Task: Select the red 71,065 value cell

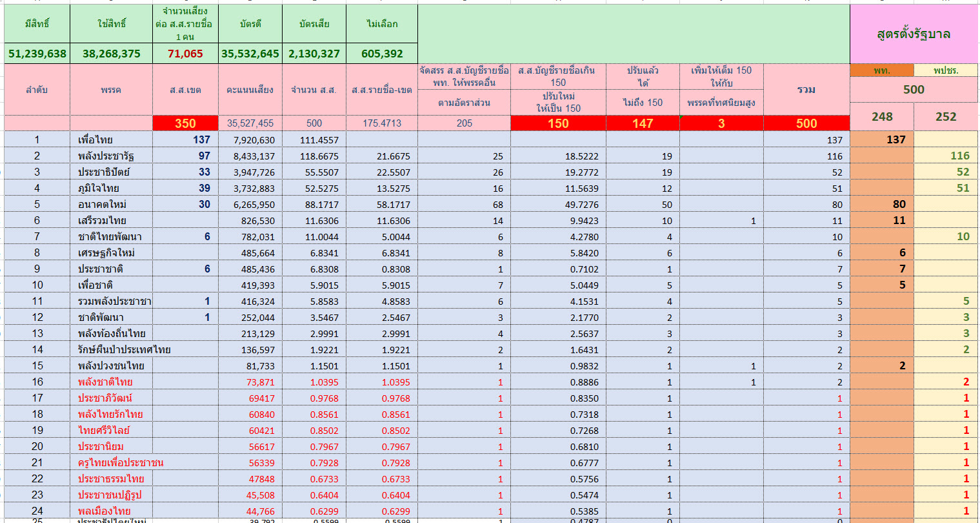Action: coord(185,54)
